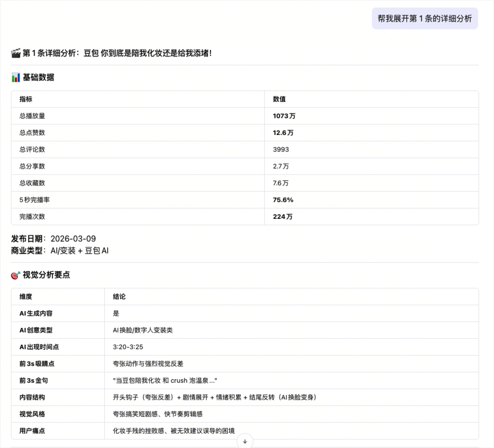The height and width of the screenshot is (448, 494).
Task: Click the value 75.6%
Action: click(283, 200)
